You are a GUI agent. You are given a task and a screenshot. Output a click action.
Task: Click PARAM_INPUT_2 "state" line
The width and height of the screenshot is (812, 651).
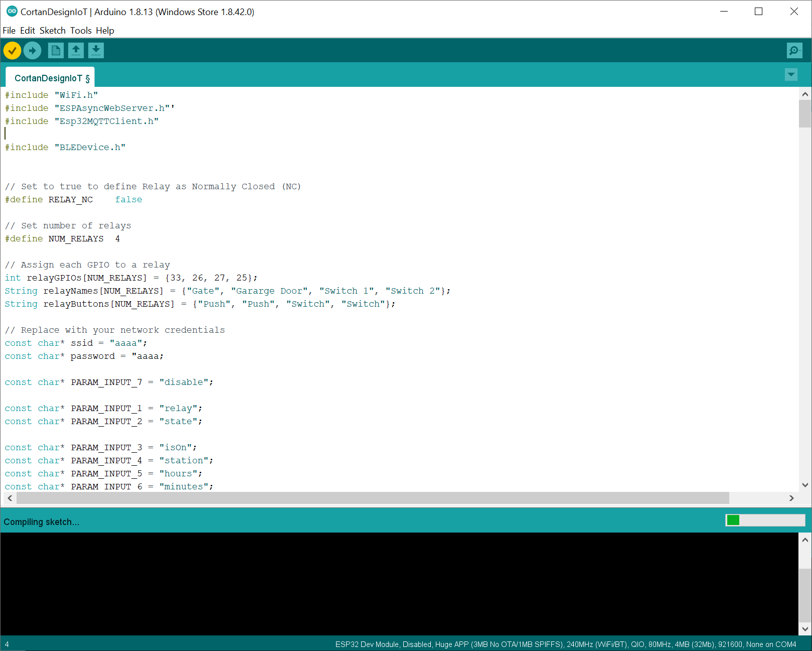pyautogui.click(x=103, y=421)
